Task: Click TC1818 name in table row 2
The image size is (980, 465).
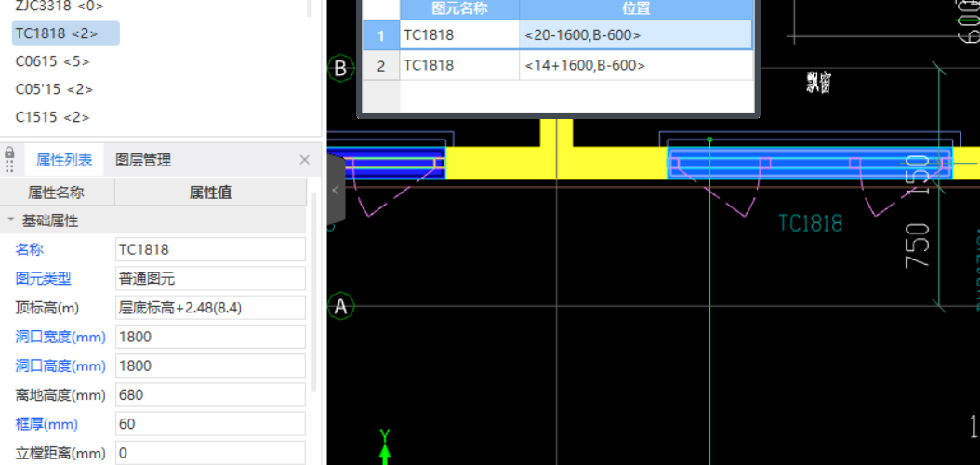Action: [x=459, y=65]
